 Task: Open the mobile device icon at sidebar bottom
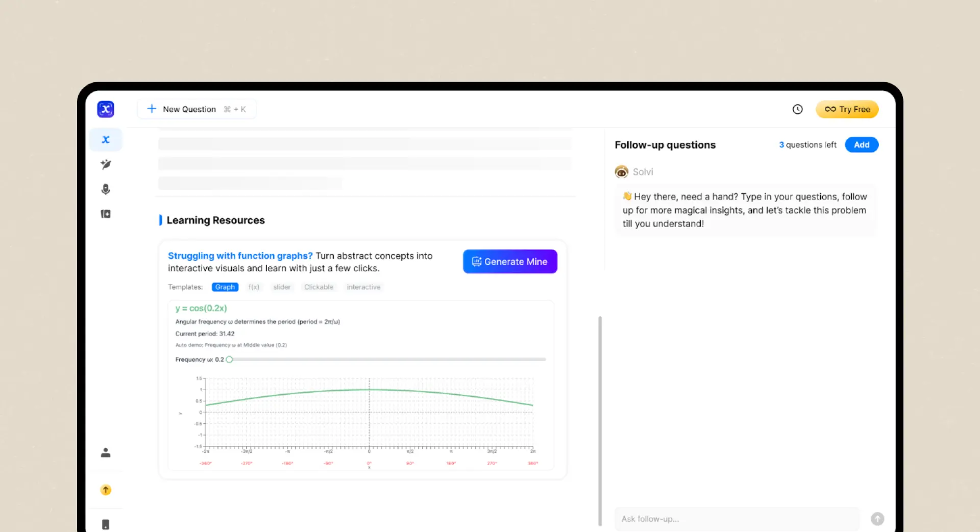tap(106, 524)
